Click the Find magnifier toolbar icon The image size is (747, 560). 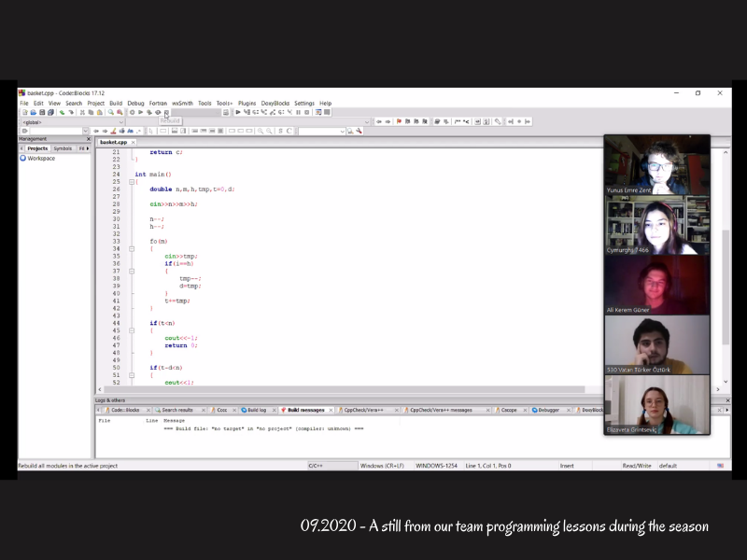click(x=111, y=112)
